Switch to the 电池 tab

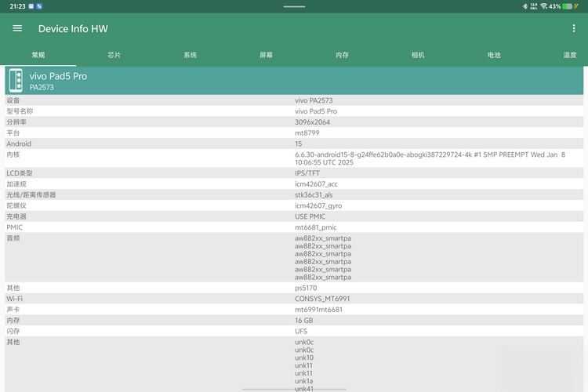[494, 55]
